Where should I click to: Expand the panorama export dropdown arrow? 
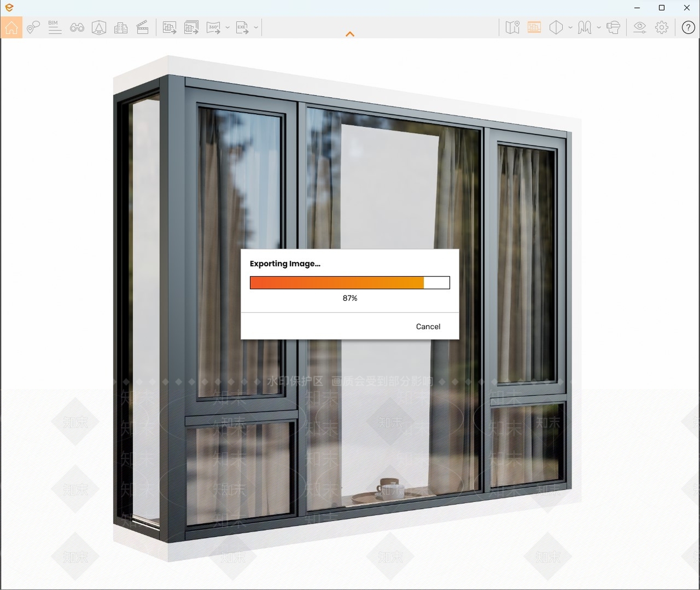227,28
